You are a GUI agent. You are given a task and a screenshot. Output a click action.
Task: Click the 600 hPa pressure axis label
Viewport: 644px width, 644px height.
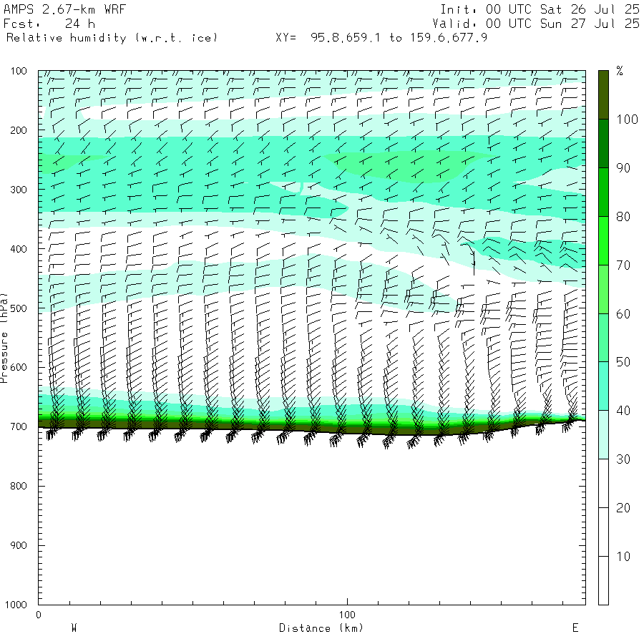click(19, 367)
